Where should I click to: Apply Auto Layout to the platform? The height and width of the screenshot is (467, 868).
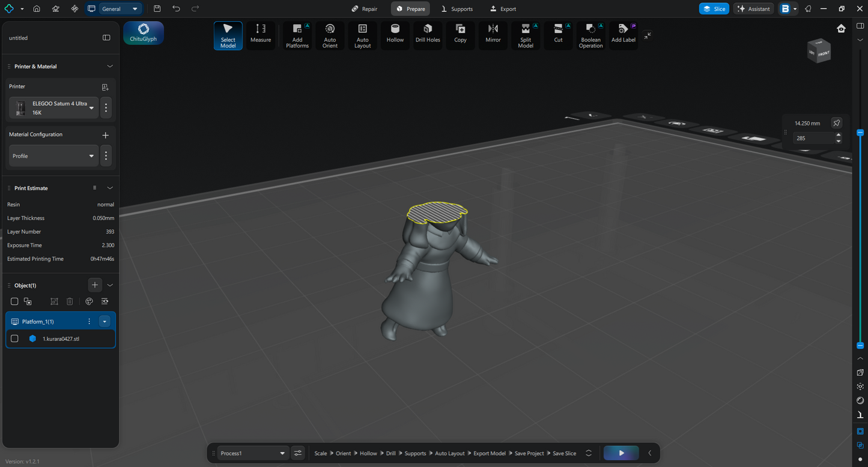point(362,36)
